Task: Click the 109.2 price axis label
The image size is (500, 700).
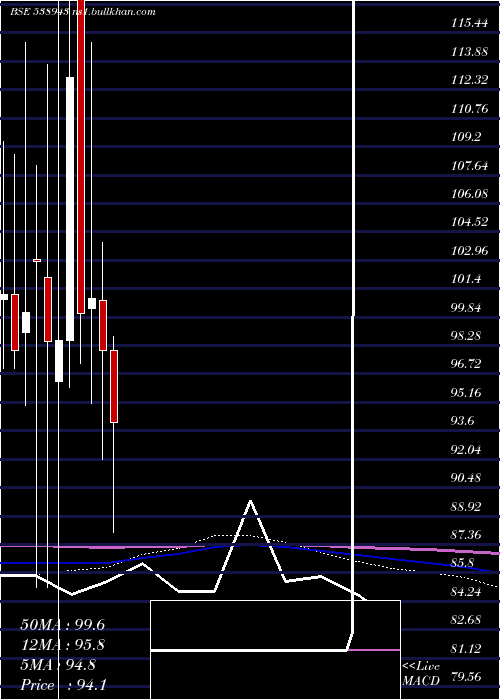Action: 466,137
